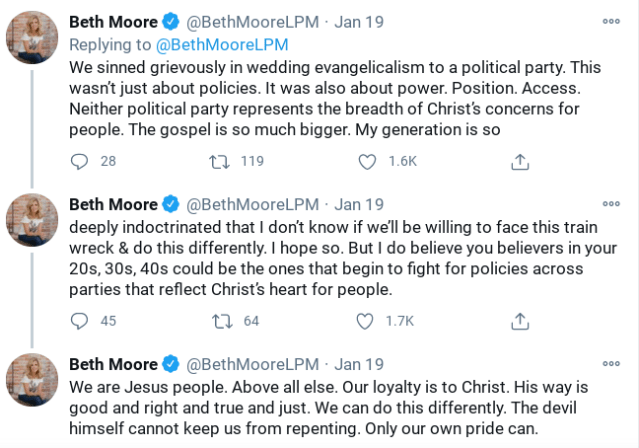639x448 pixels.
Task: Share the second tweet about train wreck
Action: click(520, 321)
